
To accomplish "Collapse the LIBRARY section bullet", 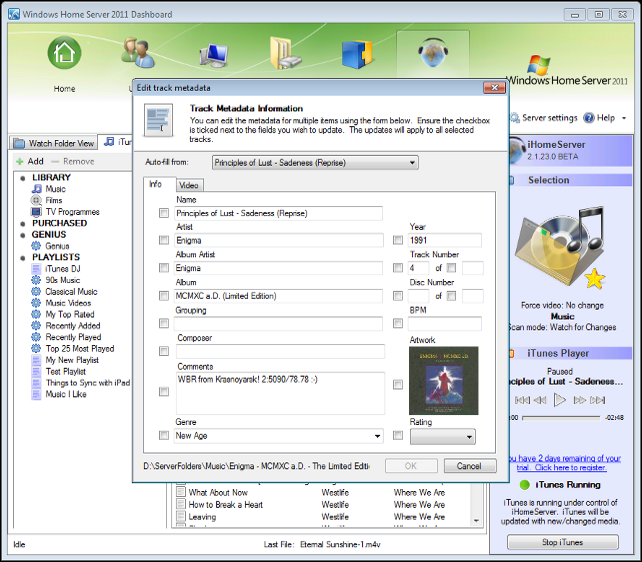I will 23,178.
